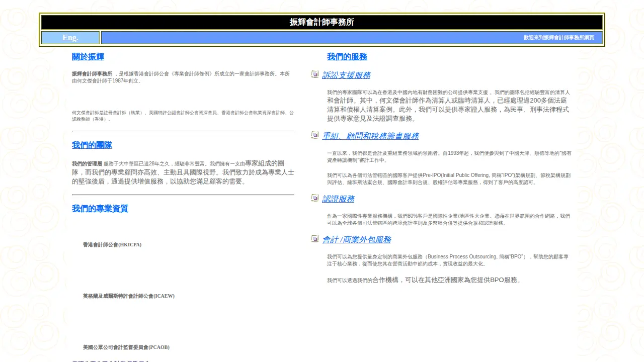
Task: Open the 我們的專業資質 link
Action: tap(100, 209)
